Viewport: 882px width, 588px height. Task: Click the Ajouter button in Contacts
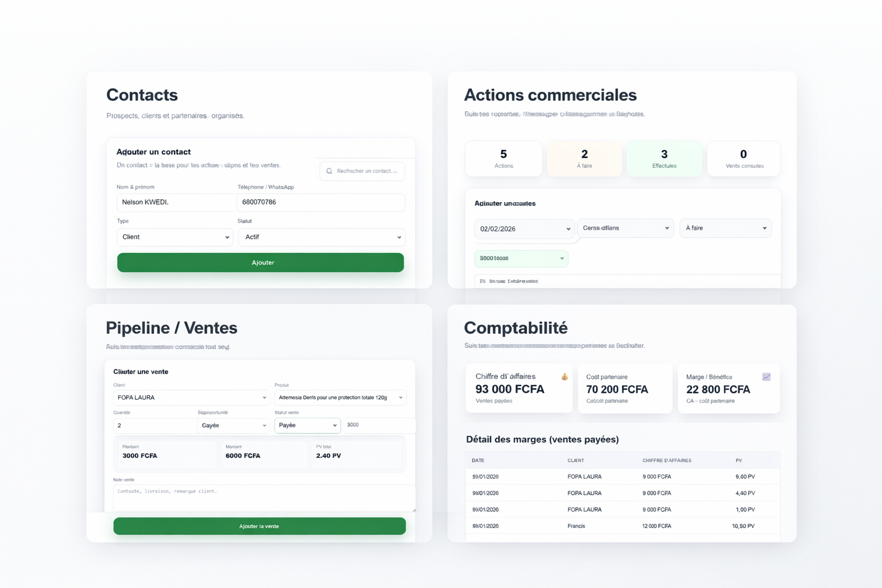click(x=260, y=262)
